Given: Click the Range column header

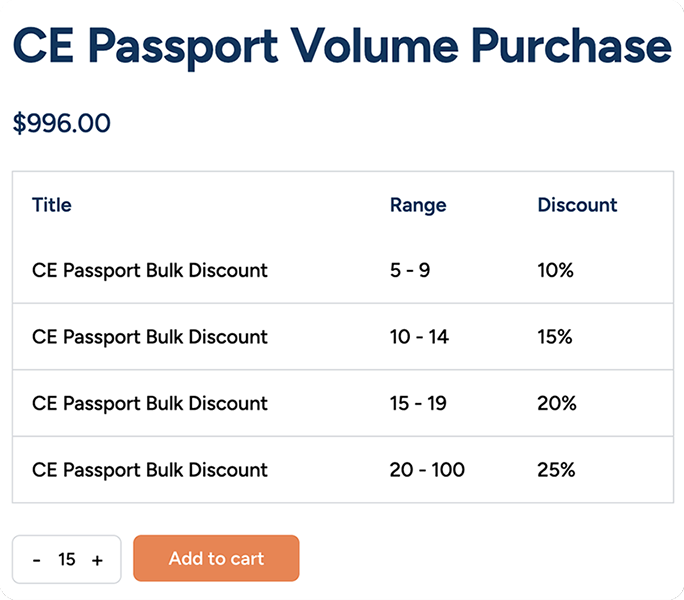Looking at the screenshot, I should (x=418, y=205).
